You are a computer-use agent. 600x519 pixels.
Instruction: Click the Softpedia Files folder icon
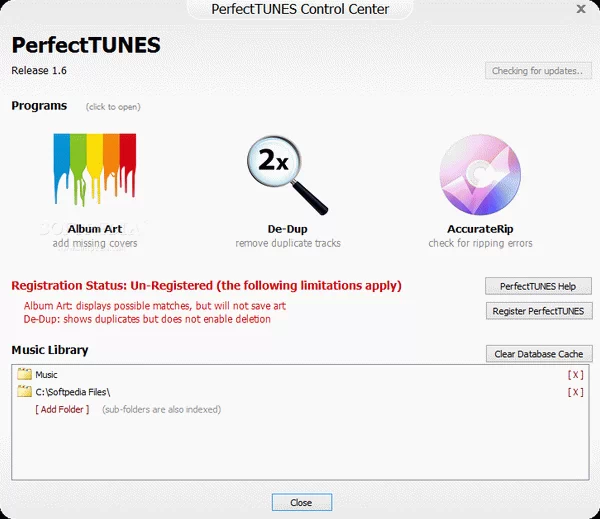coord(24,392)
